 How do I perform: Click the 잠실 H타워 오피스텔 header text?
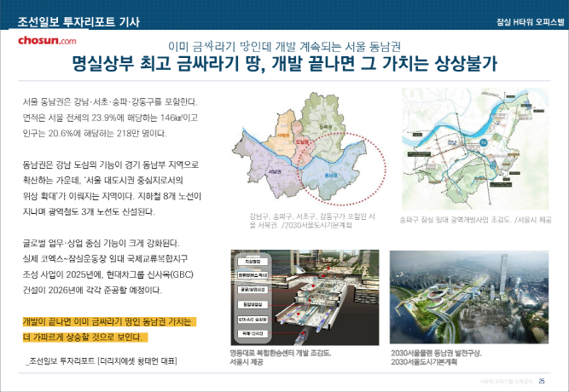(x=529, y=20)
